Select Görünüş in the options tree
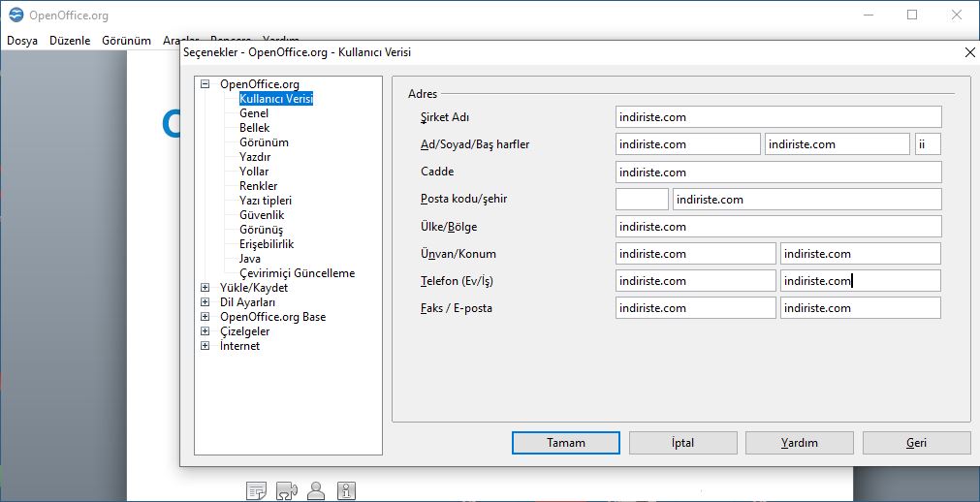 click(x=262, y=230)
